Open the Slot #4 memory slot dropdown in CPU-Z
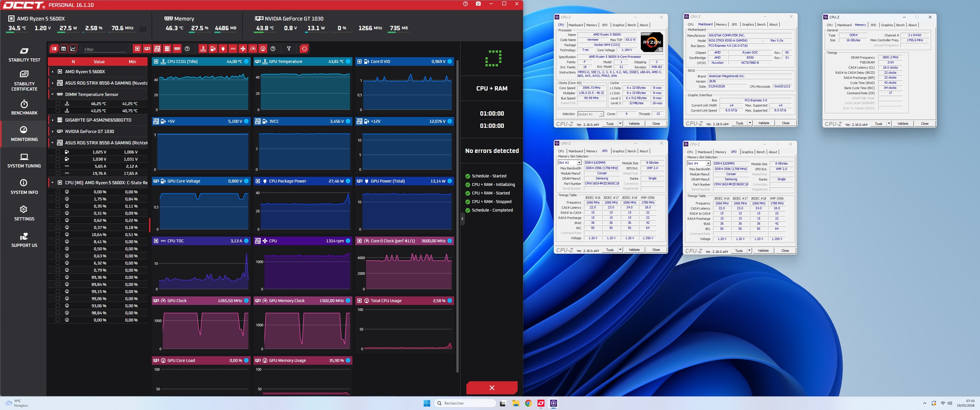 708,163
